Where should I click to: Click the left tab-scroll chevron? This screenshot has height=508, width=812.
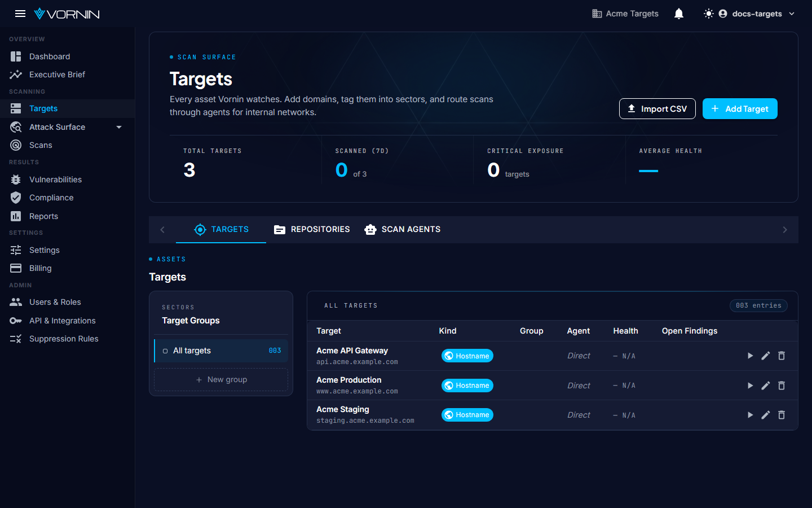pyautogui.click(x=162, y=230)
